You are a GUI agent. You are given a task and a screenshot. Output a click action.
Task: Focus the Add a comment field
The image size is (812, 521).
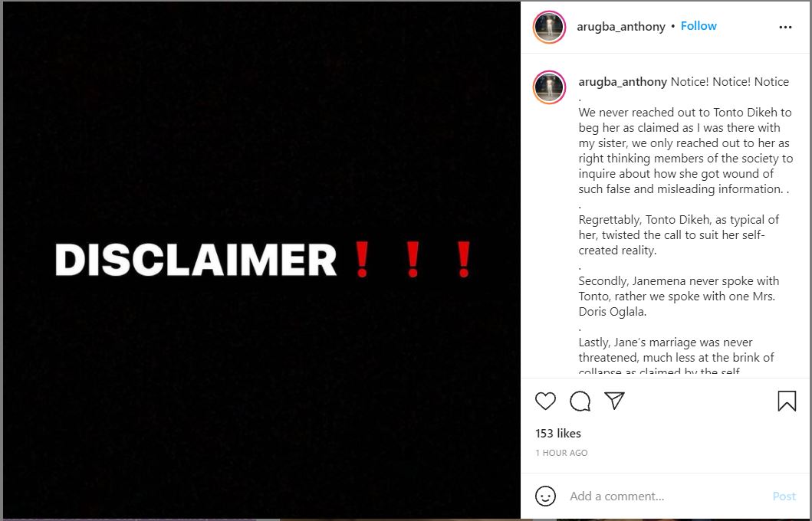click(659, 496)
